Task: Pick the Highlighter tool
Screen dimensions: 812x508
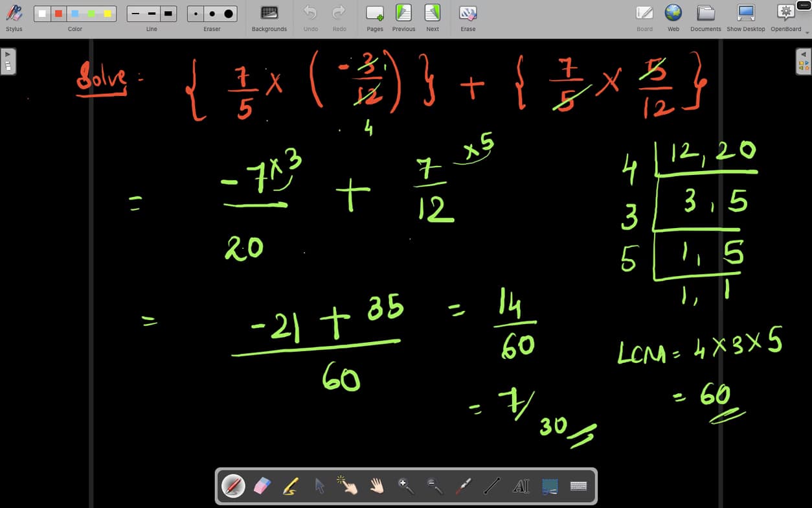Action: click(290, 485)
